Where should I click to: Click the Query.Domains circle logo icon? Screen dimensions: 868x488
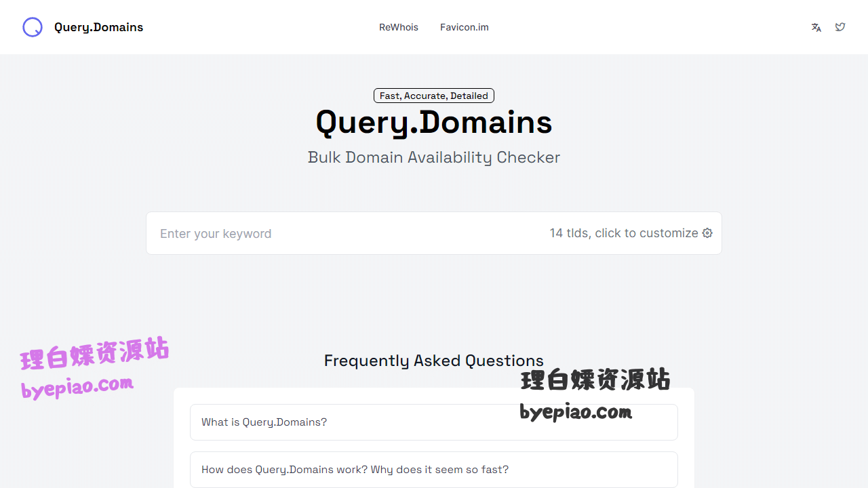33,27
